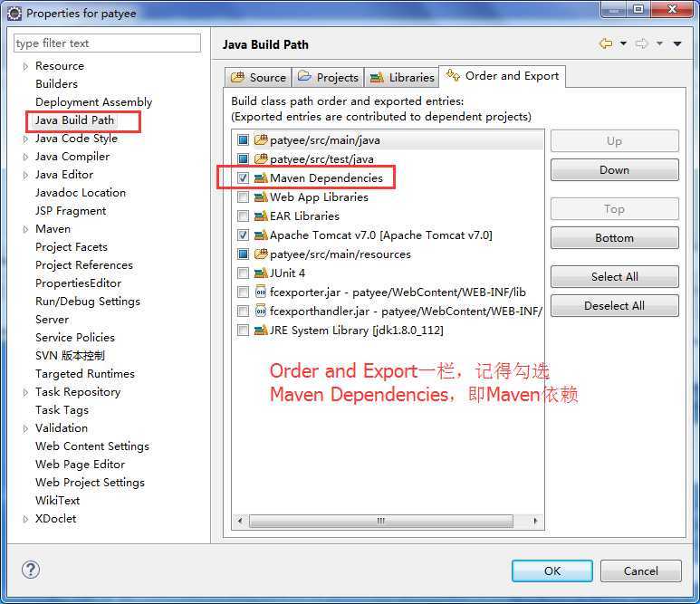Image resolution: width=700 pixels, height=604 pixels.
Task: Click patyee/src/main/java package folder icon
Action: tap(261, 140)
